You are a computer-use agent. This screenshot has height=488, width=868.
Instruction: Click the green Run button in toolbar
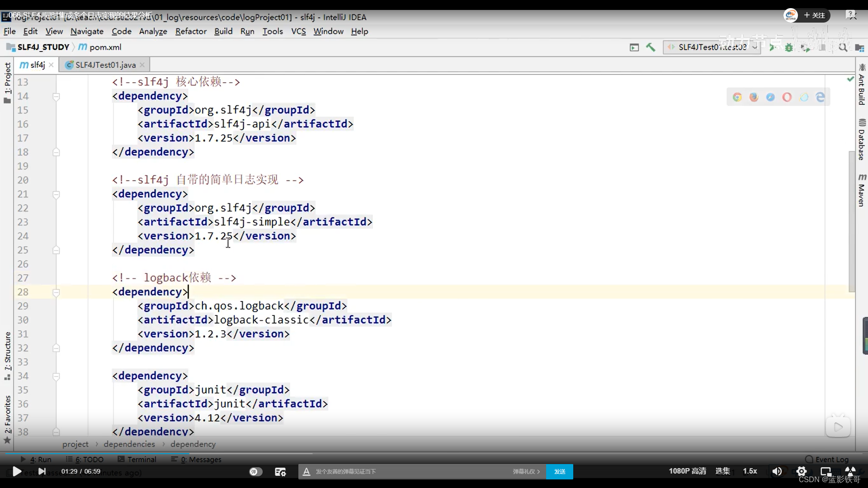pos(773,47)
